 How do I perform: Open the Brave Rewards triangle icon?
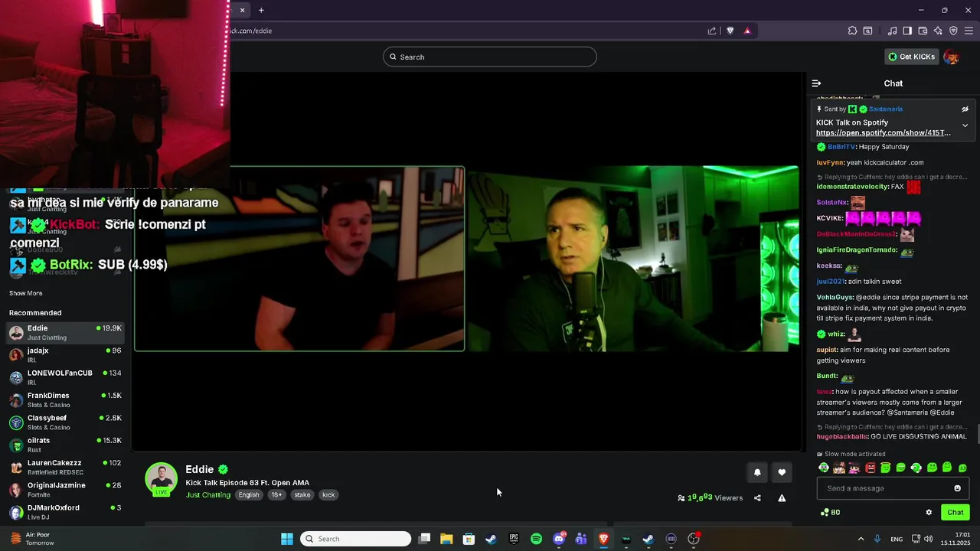[x=747, y=31]
